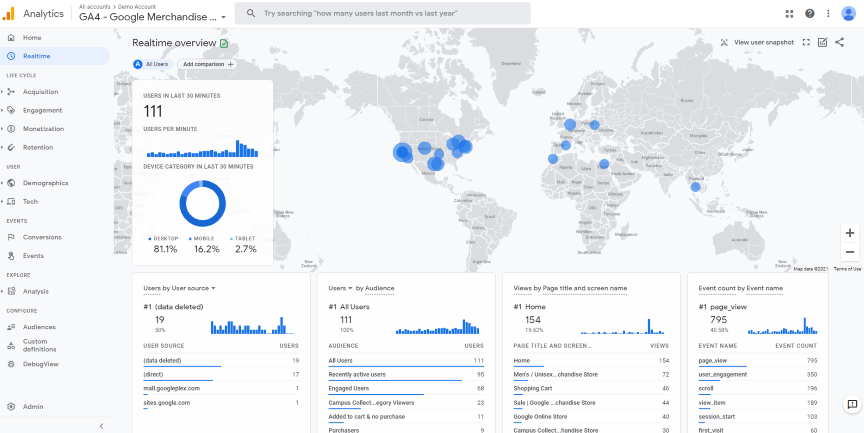
Task: Click the Help question mark icon
Action: pos(809,14)
